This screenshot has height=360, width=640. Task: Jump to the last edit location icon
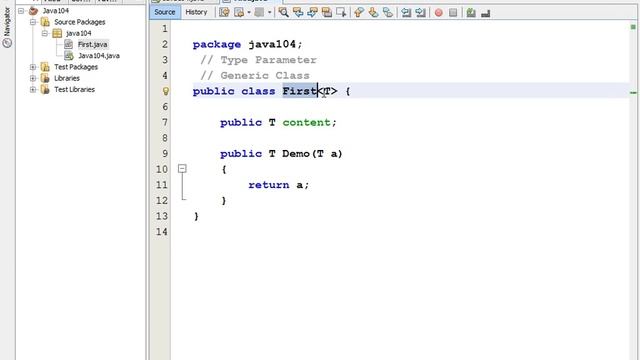pos(224,12)
